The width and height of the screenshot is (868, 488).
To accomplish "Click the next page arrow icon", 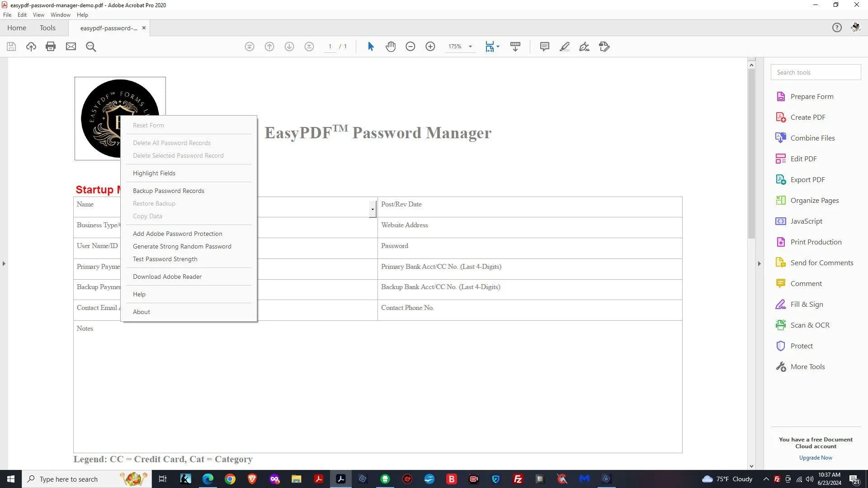I will 289,47.
